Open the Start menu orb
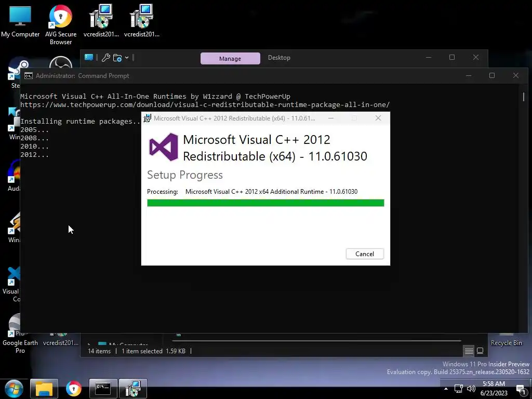The height and width of the screenshot is (399, 532). pyautogui.click(x=14, y=389)
